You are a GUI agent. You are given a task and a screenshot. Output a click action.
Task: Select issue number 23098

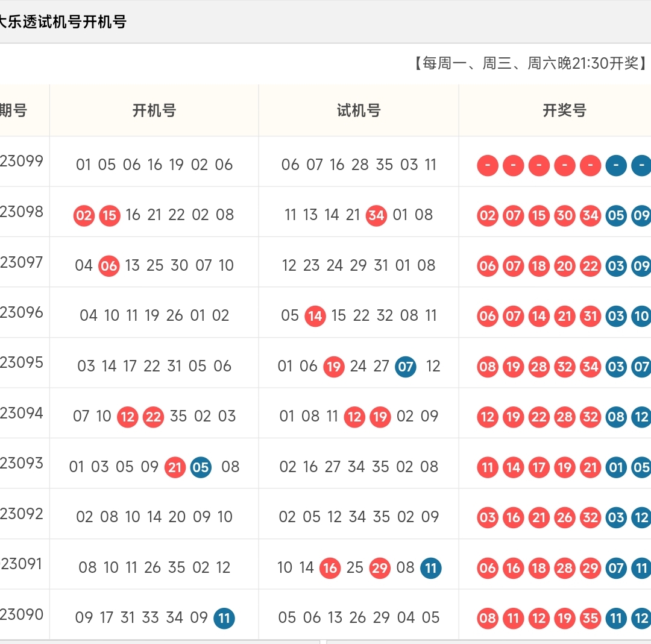tap(22, 212)
